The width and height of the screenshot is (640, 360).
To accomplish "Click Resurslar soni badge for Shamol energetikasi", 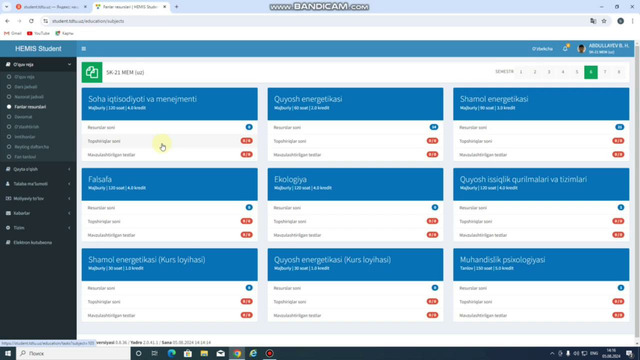I will [620, 127].
